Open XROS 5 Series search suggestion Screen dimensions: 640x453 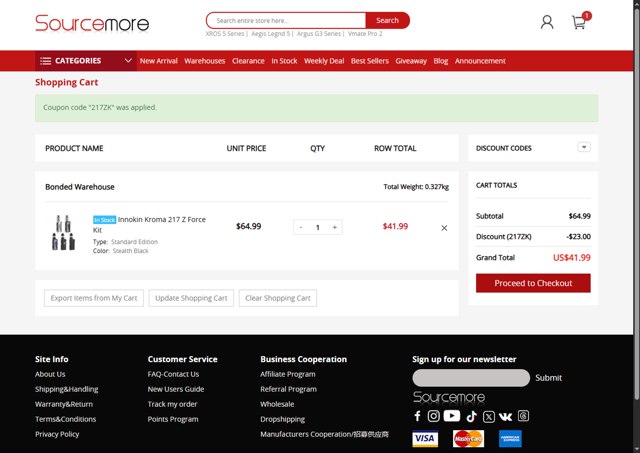tap(225, 34)
